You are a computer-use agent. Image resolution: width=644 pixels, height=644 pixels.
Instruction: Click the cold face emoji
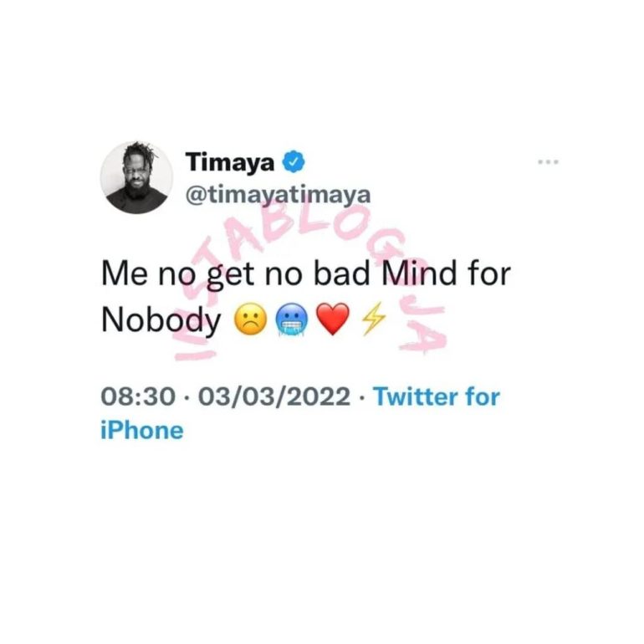click(x=292, y=320)
